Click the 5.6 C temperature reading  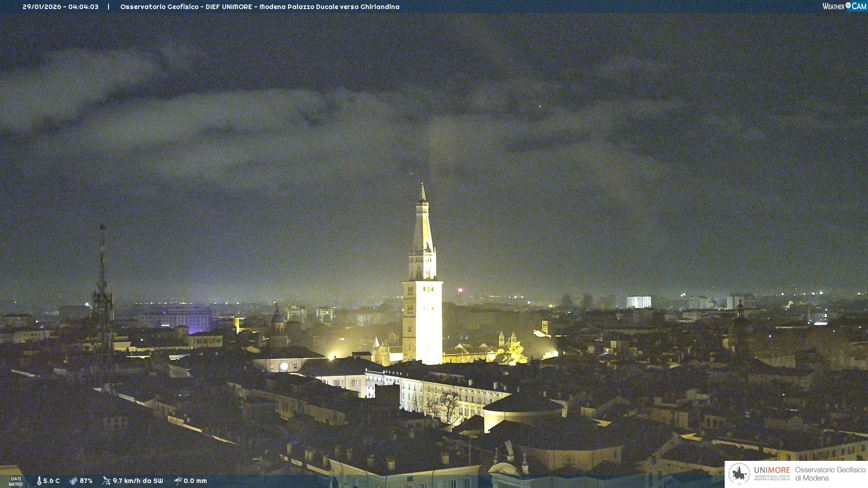(51, 481)
